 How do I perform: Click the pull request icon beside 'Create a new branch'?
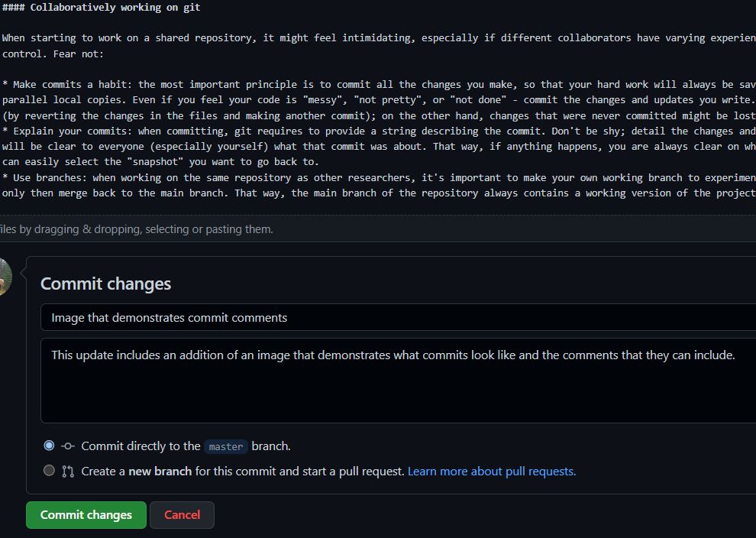point(68,472)
